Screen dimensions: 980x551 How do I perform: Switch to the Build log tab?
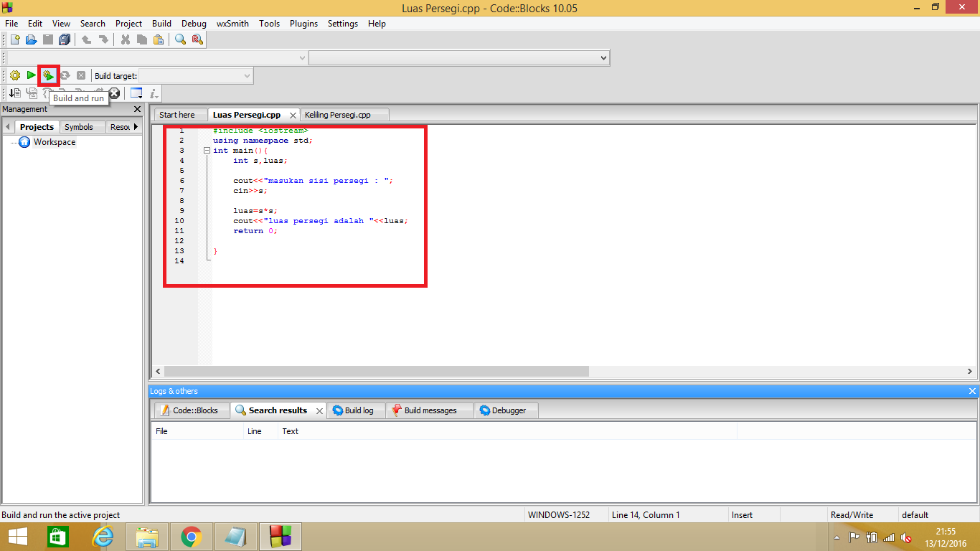click(x=356, y=410)
